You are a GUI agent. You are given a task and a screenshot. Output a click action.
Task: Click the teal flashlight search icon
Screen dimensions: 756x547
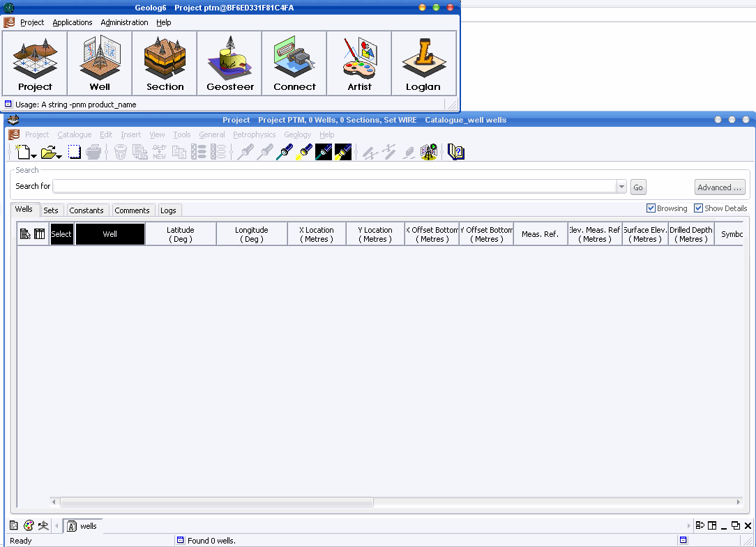pyautogui.click(x=285, y=153)
